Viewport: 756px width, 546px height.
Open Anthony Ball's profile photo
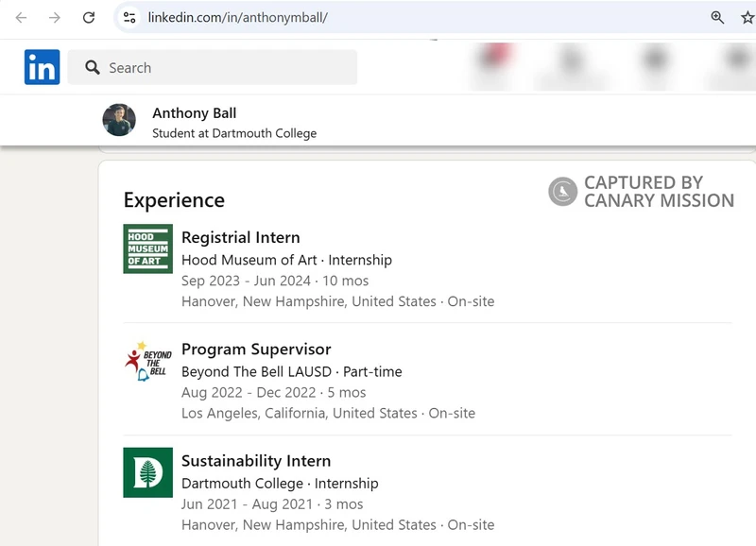119,120
